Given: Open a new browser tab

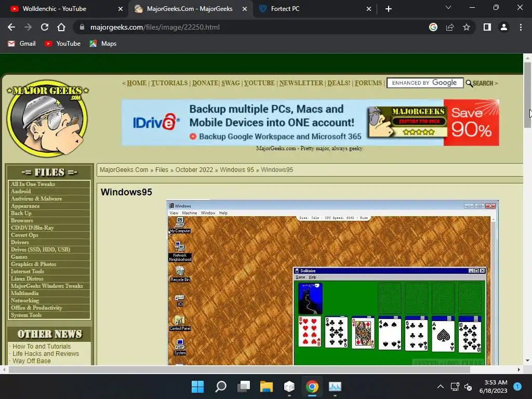Looking at the screenshot, I should tap(389, 9).
